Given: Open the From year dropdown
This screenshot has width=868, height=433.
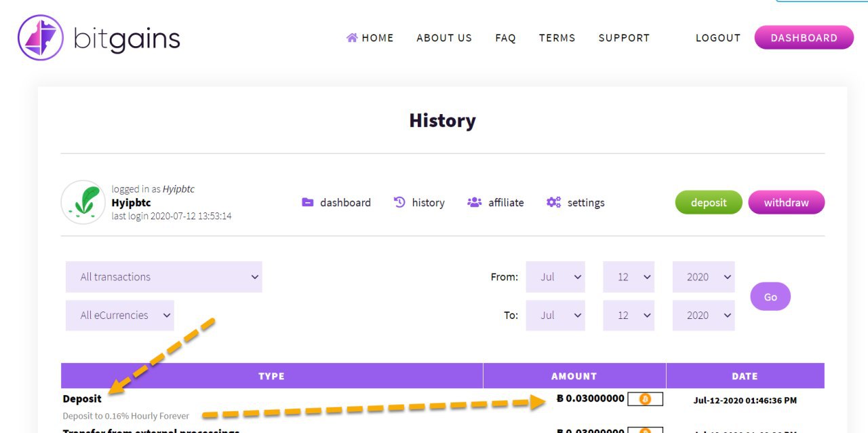Looking at the screenshot, I should tap(703, 277).
